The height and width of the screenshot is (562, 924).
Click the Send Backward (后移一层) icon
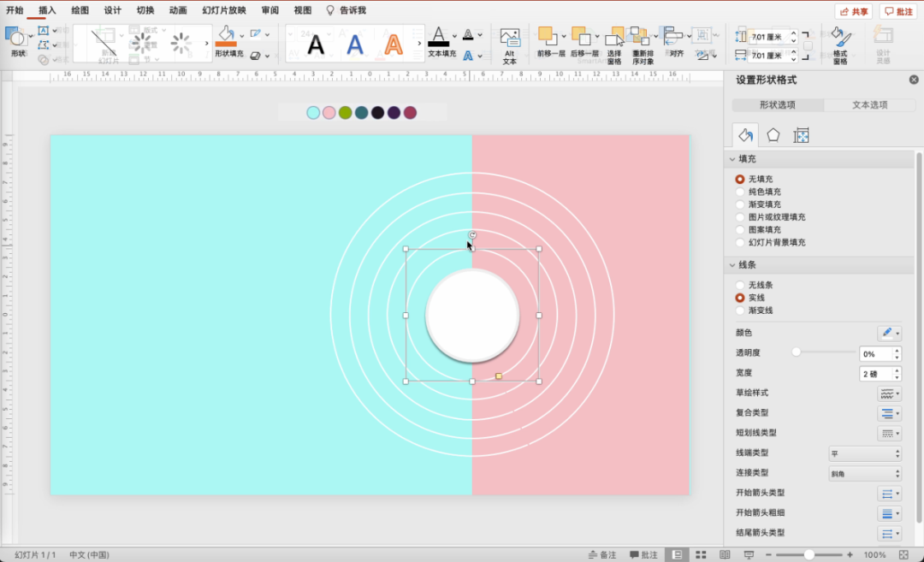pyautogui.click(x=580, y=37)
